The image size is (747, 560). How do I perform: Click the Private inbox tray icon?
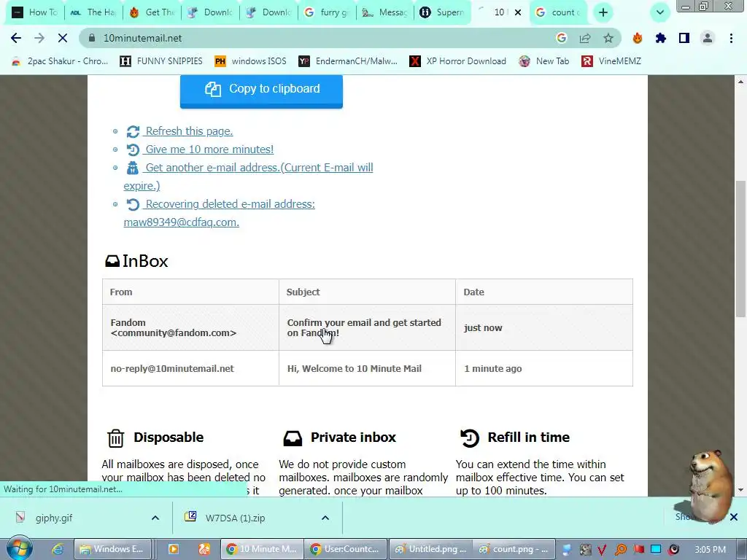click(293, 438)
